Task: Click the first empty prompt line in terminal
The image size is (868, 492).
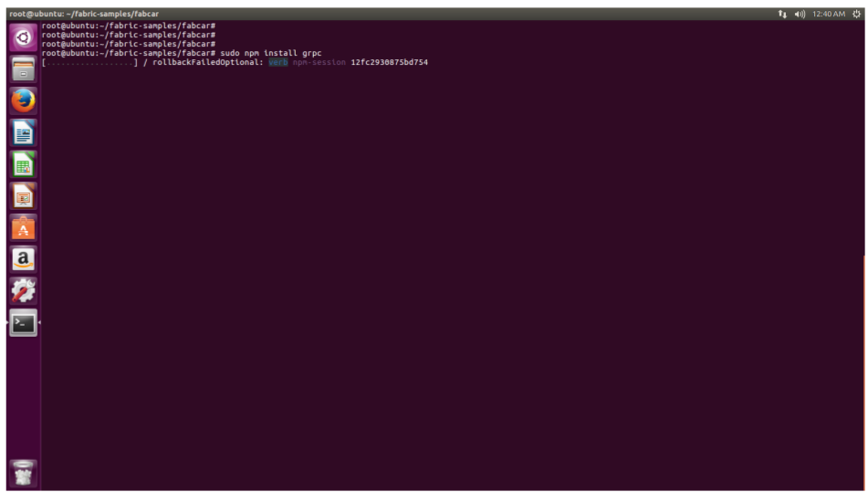Action: (129, 26)
